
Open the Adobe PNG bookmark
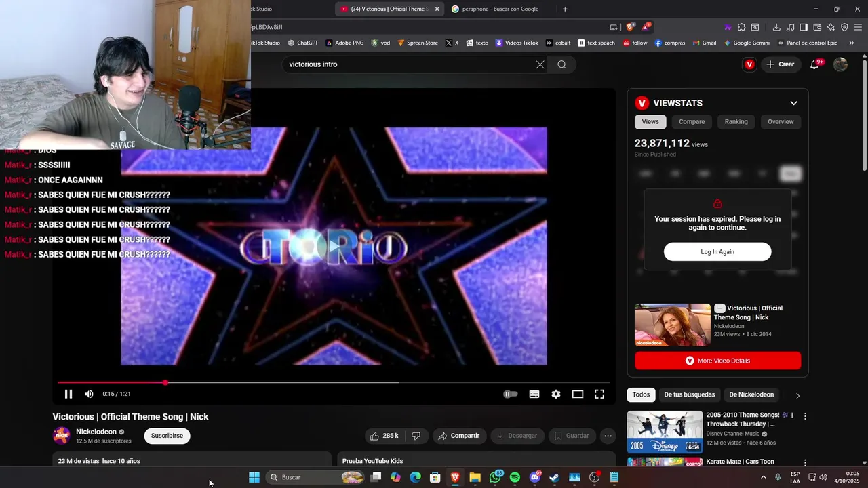[344, 43]
